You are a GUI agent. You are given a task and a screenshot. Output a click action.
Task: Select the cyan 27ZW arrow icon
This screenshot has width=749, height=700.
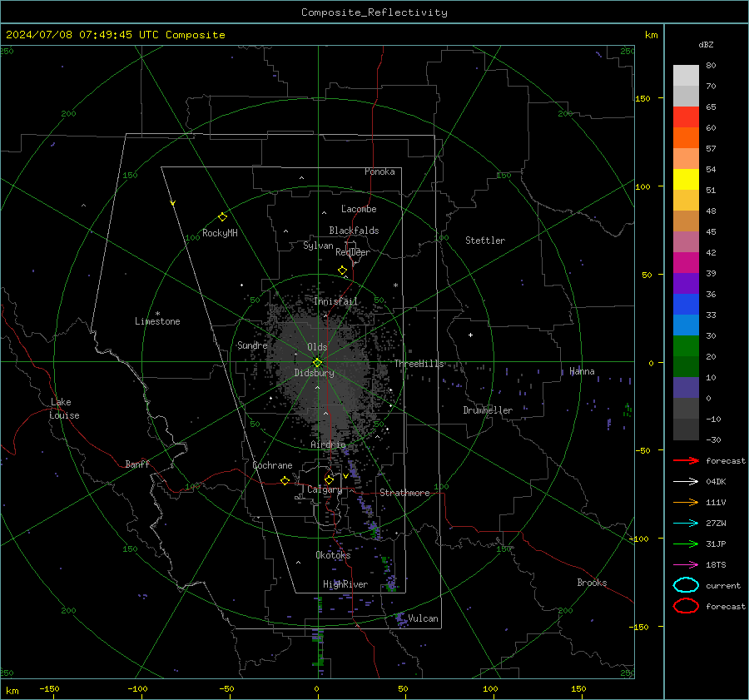[686, 524]
